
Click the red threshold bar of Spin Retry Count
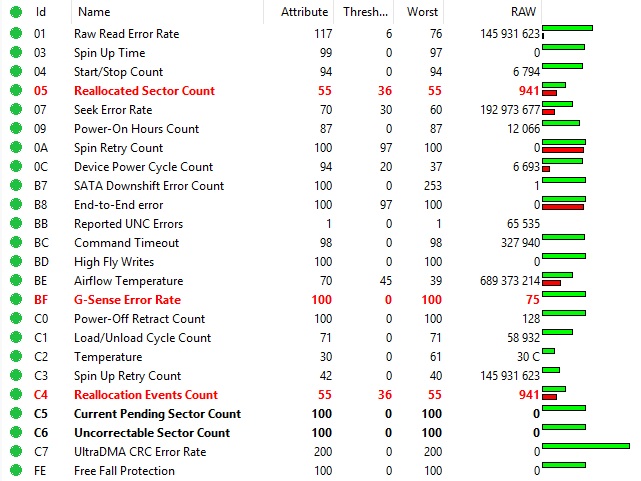pyautogui.click(x=563, y=150)
